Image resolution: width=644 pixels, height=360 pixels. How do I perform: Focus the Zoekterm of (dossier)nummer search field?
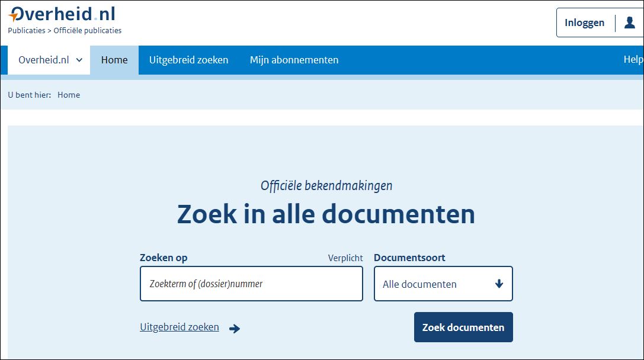[251, 284]
